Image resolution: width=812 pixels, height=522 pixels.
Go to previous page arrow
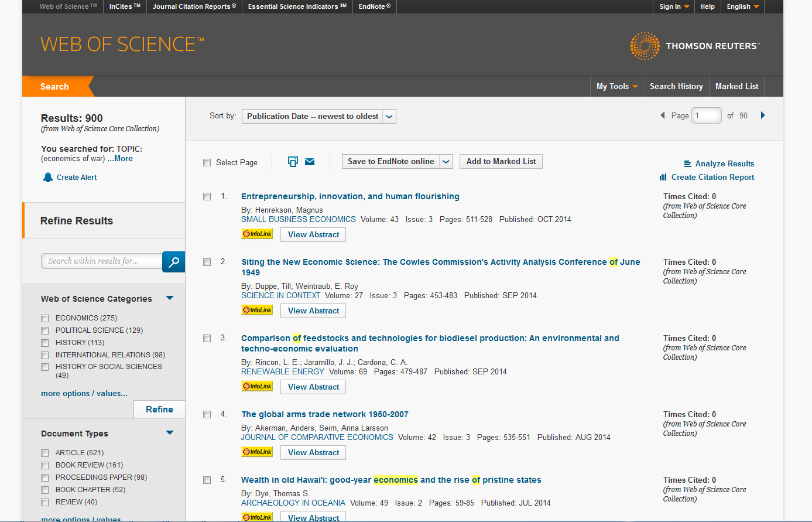click(x=662, y=115)
